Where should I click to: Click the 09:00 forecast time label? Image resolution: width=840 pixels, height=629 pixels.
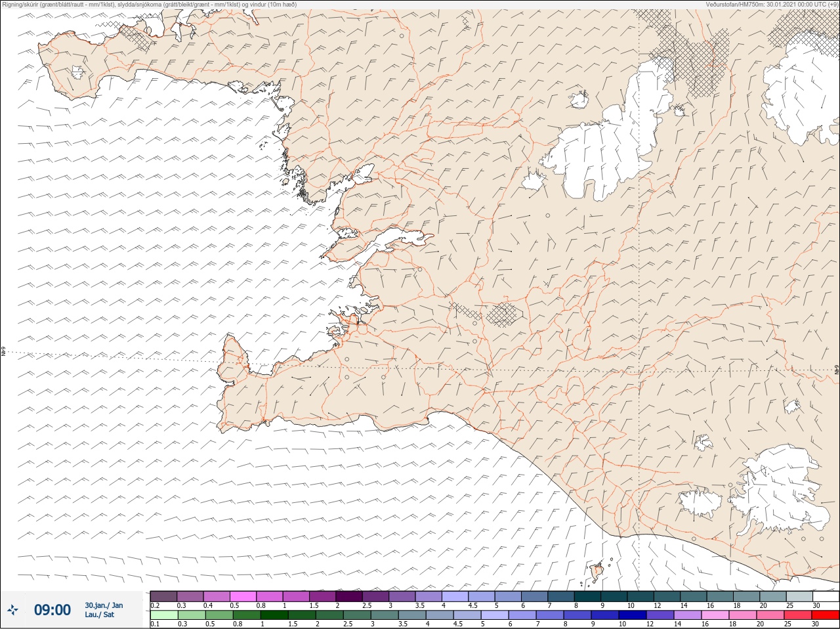click(52, 610)
